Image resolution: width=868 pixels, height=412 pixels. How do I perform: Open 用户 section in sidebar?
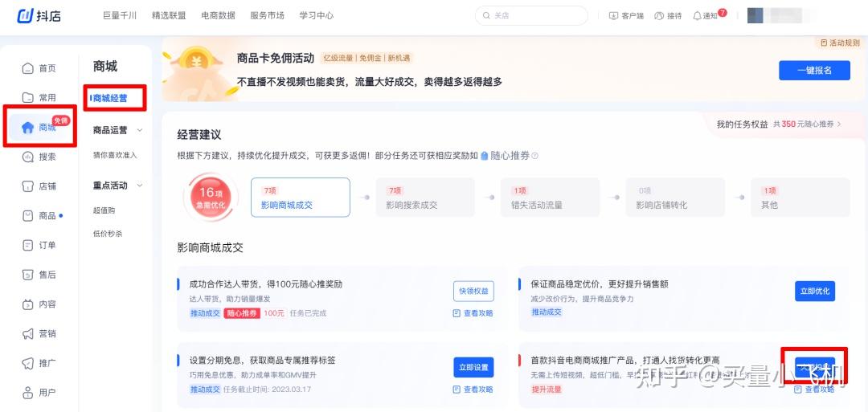(x=39, y=393)
